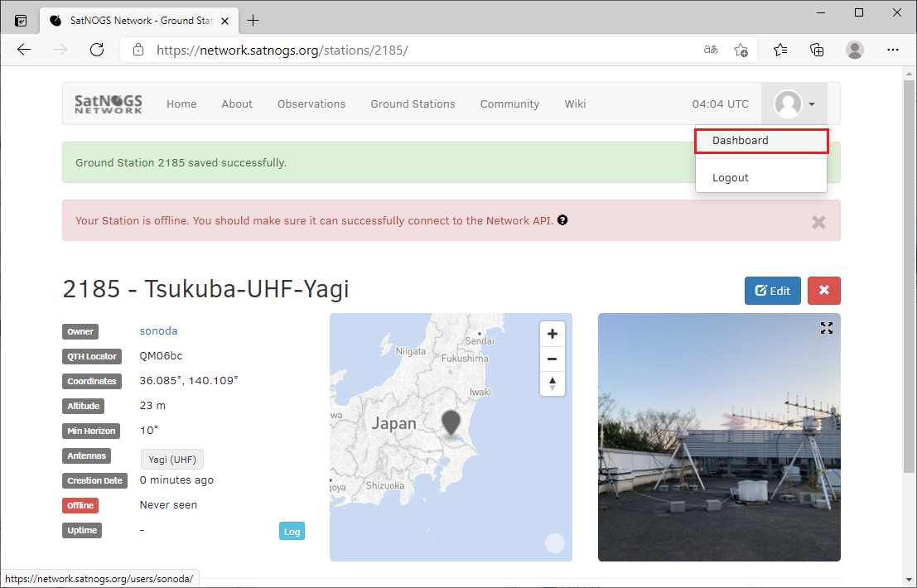Zoom out on the station map
The image size is (917, 588).
(x=552, y=359)
